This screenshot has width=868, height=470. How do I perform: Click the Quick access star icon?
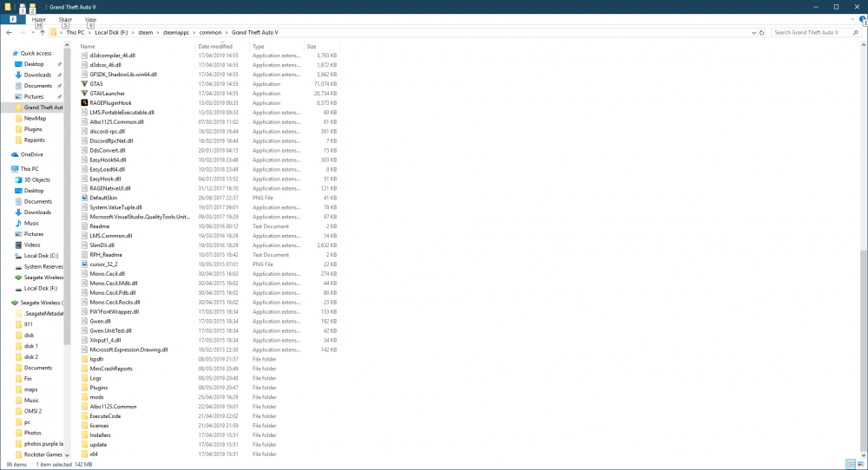[x=15, y=54]
